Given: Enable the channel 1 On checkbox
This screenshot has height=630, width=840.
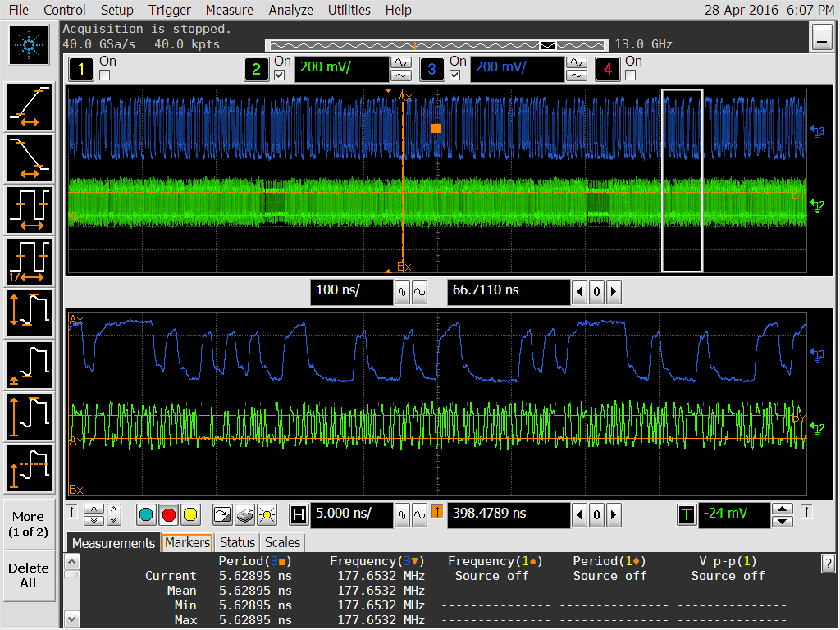Looking at the screenshot, I should (105, 75).
